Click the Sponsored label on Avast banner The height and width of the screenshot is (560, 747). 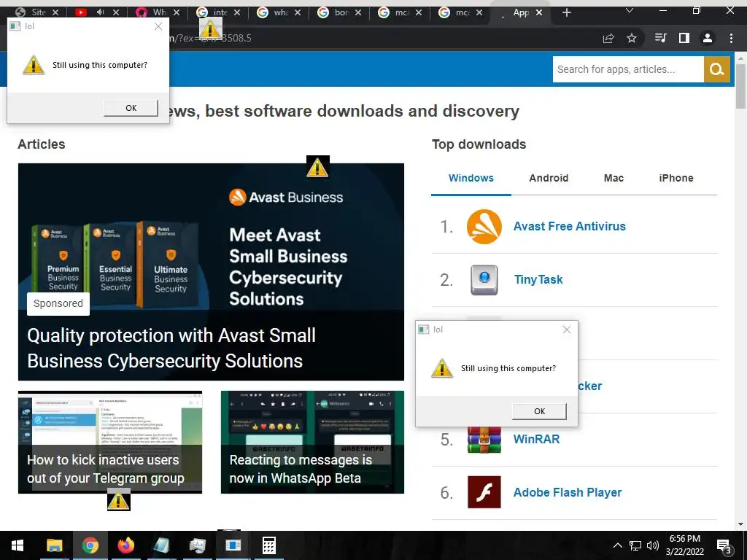coord(58,304)
